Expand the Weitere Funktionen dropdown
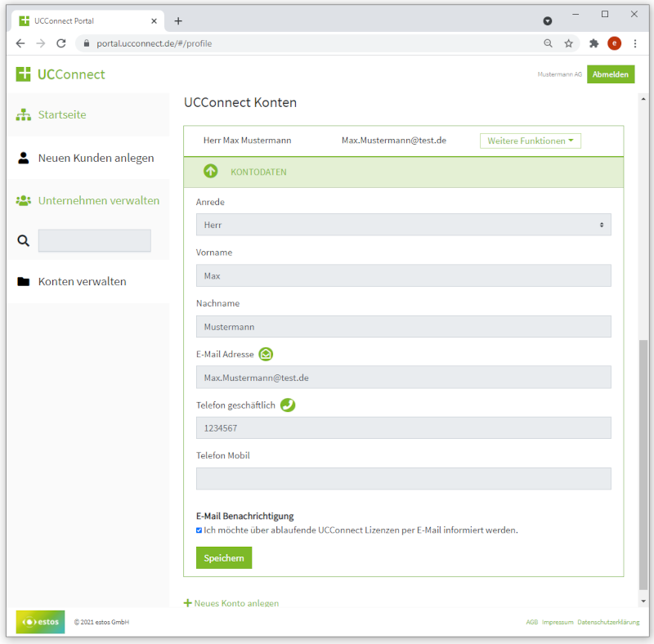Viewport: 654px width, 644px height. pos(531,141)
